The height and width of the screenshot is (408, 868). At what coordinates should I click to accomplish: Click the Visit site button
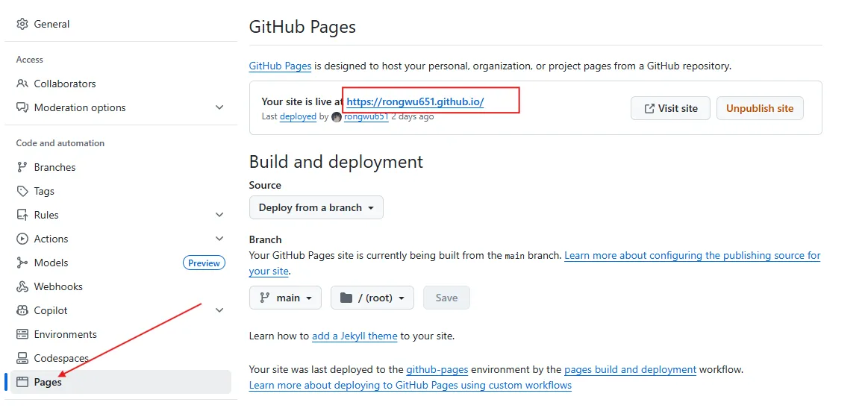coord(669,108)
